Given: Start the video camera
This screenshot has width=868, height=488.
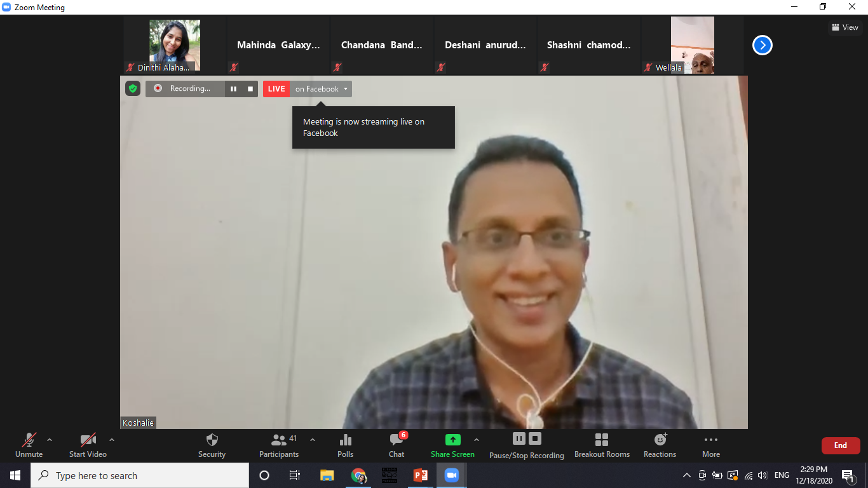Looking at the screenshot, I should (x=88, y=445).
